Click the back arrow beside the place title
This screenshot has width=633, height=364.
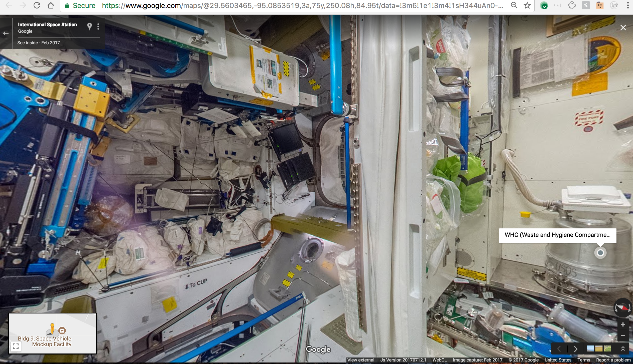[6, 33]
